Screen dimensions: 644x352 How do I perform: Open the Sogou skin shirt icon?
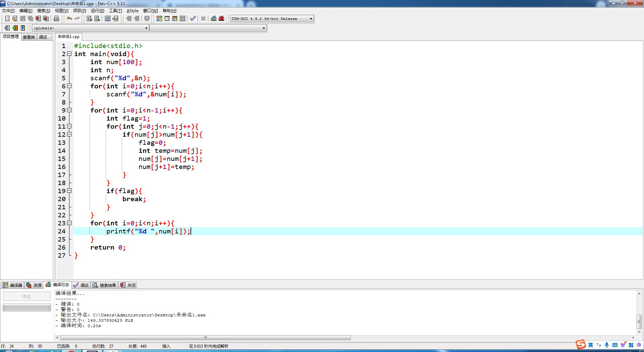tap(623, 345)
